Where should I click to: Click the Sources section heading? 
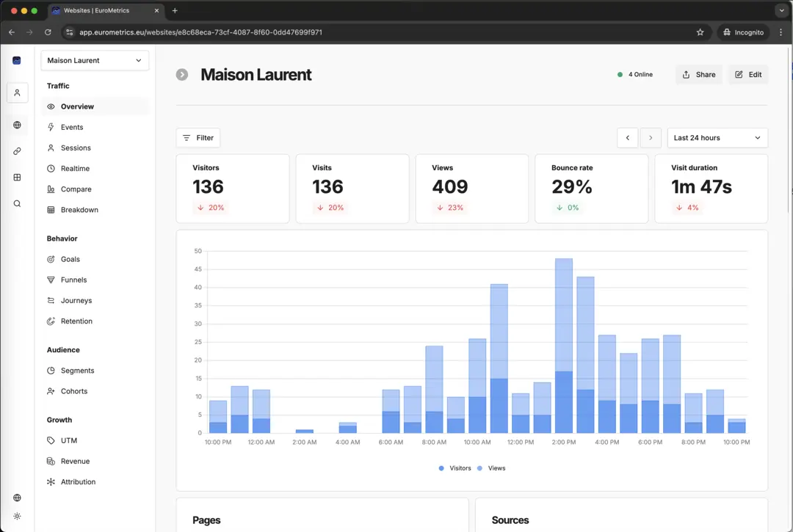pyautogui.click(x=510, y=520)
